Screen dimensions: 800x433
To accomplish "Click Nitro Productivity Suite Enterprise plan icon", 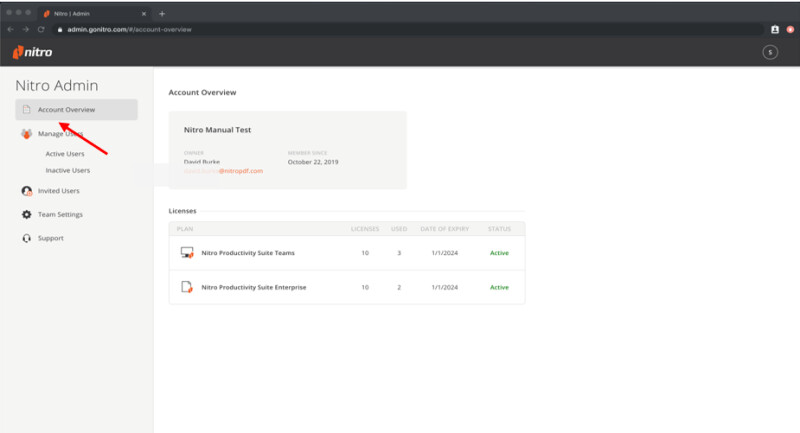I will click(186, 287).
